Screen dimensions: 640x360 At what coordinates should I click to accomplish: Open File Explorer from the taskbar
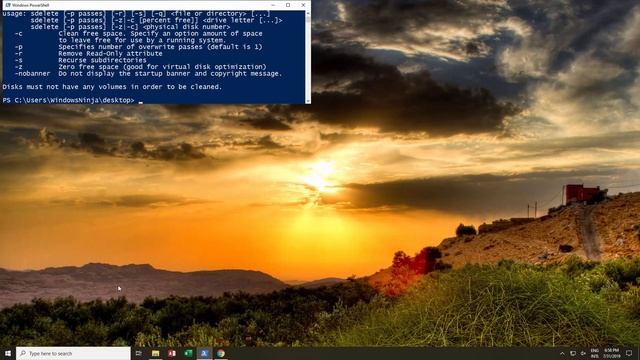(x=156, y=353)
